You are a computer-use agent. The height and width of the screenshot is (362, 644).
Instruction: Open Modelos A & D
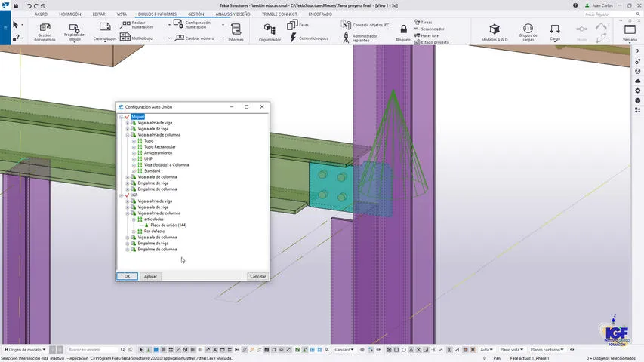click(x=495, y=32)
